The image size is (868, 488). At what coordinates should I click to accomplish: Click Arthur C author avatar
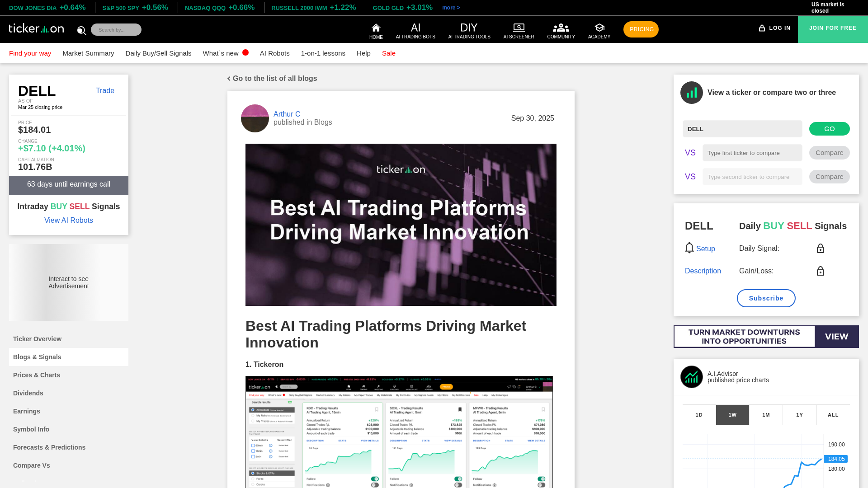(x=255, y=118)
